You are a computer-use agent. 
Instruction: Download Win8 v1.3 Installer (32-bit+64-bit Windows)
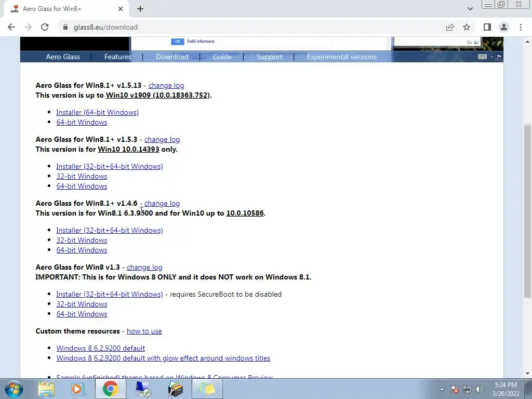point(110,294)
